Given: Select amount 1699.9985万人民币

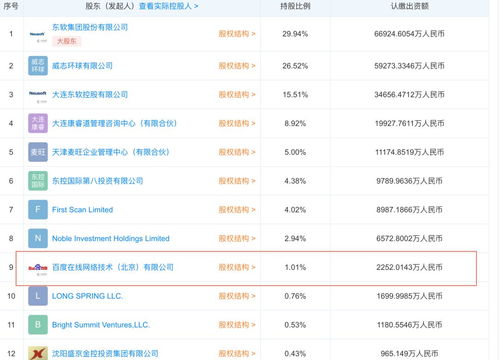Looking at the screenshot, I should [409, 296].
